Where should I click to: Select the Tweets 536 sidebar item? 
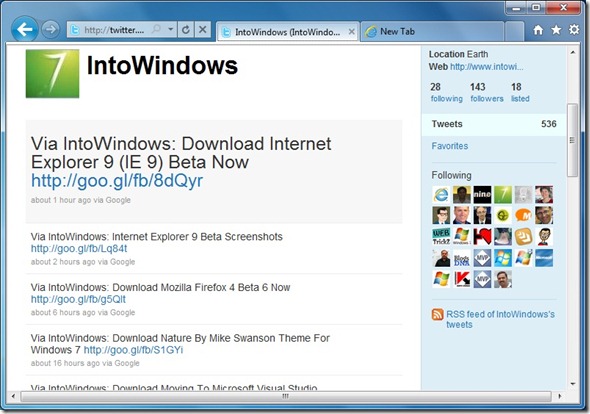(x=494, y=124)
